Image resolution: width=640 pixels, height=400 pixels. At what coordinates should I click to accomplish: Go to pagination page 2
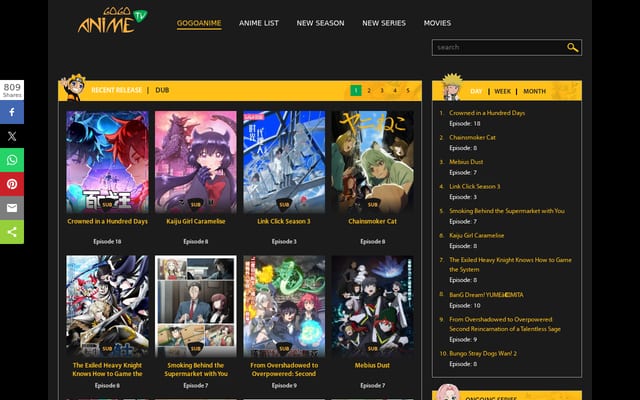tap(369, 90)
